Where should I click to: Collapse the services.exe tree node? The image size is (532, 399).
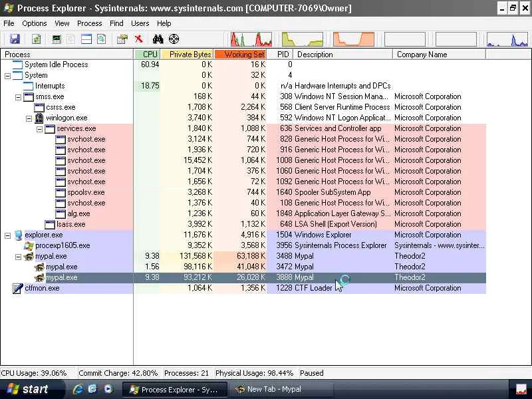39,129
